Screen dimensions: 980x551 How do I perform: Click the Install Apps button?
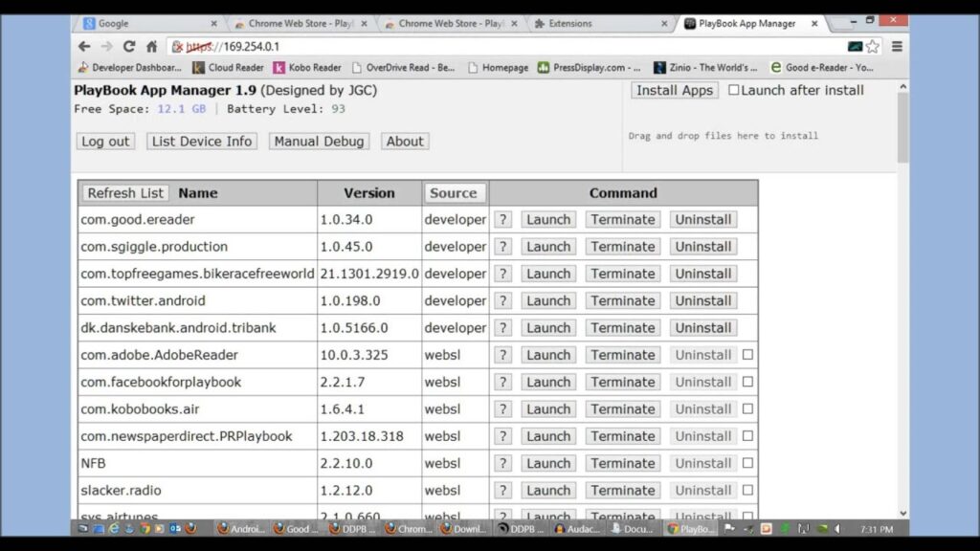coord(675,90)
